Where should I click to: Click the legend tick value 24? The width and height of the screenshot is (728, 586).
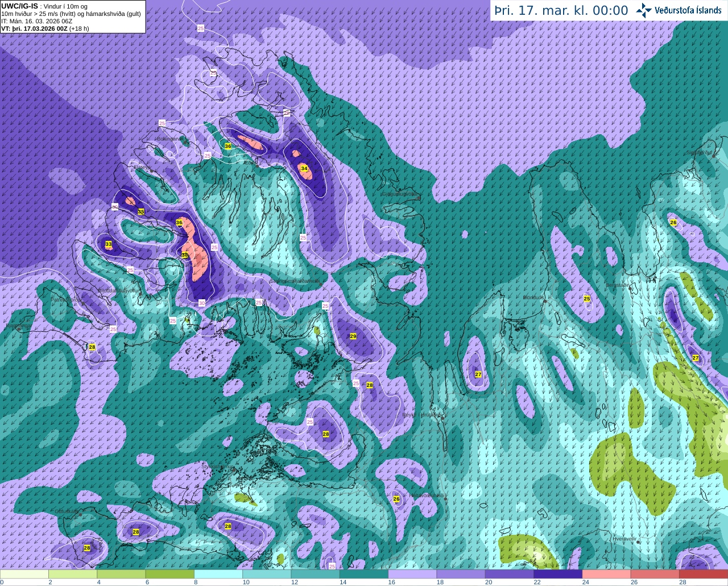pos(585,582)
